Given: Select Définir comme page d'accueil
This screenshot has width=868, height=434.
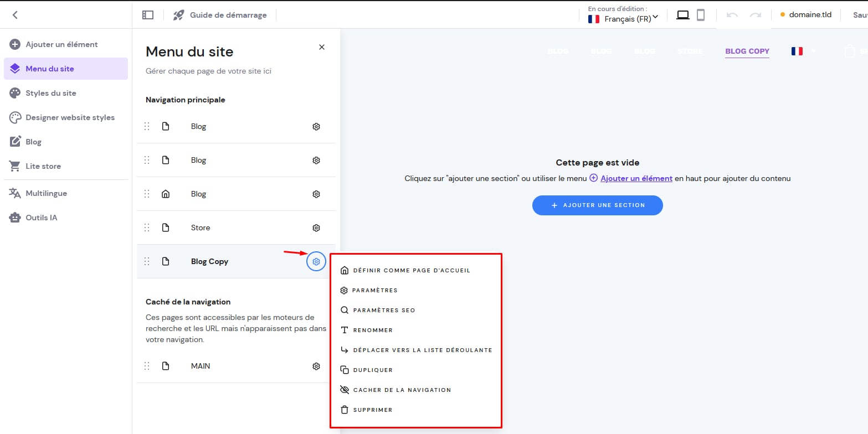Looking at the screenshot, I should click(411, 270).
